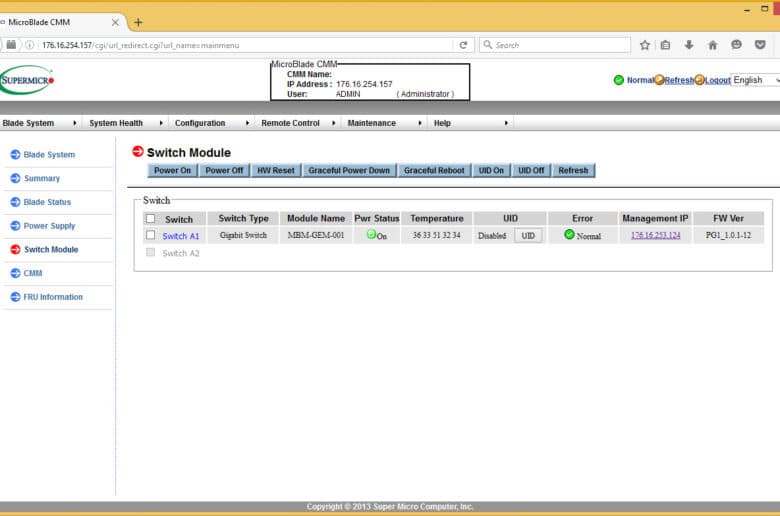Click the PG1_1.0.1-12 firmware version cell

[x=728, y=235]
